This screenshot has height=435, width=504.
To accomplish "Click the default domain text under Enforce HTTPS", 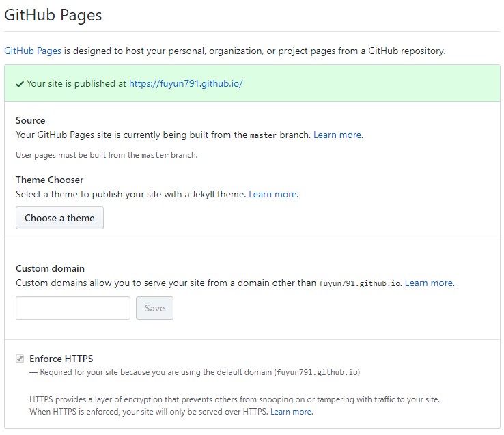I will [318, 372].
